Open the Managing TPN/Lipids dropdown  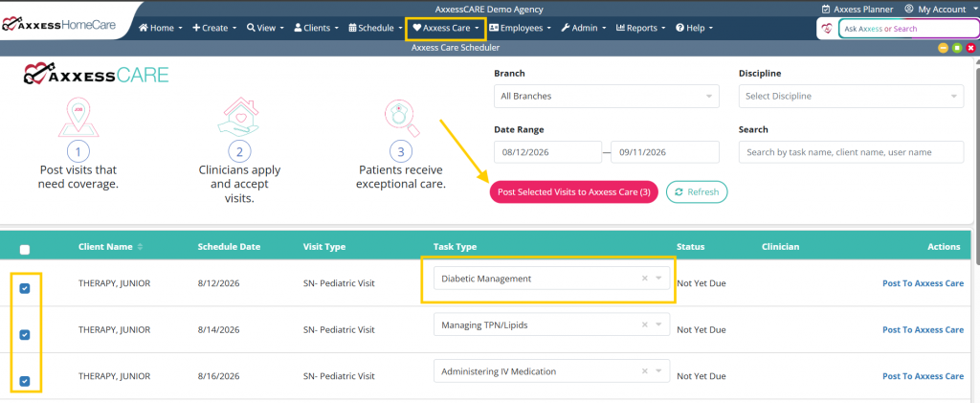(551, 325)
